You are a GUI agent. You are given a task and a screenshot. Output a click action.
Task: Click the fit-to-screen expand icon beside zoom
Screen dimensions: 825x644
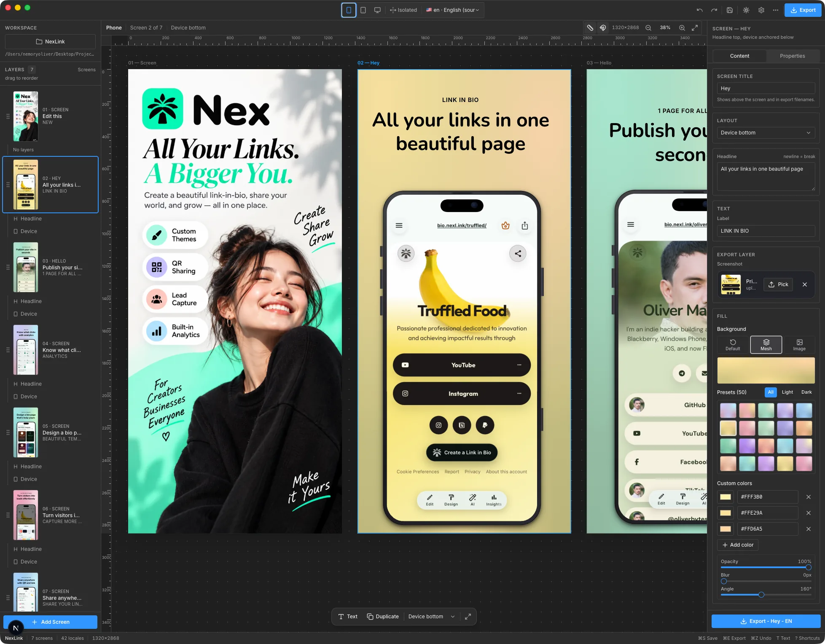(x=695, y=28)
